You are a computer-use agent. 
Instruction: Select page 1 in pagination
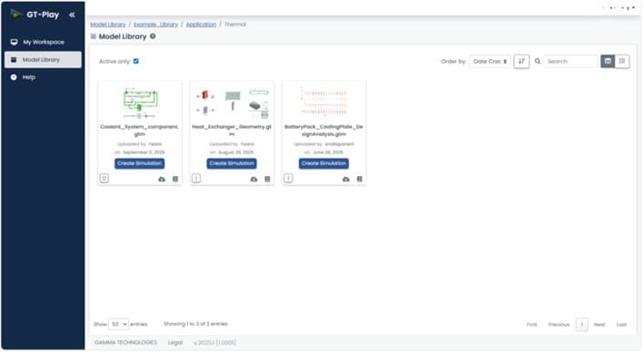(581, 325)
